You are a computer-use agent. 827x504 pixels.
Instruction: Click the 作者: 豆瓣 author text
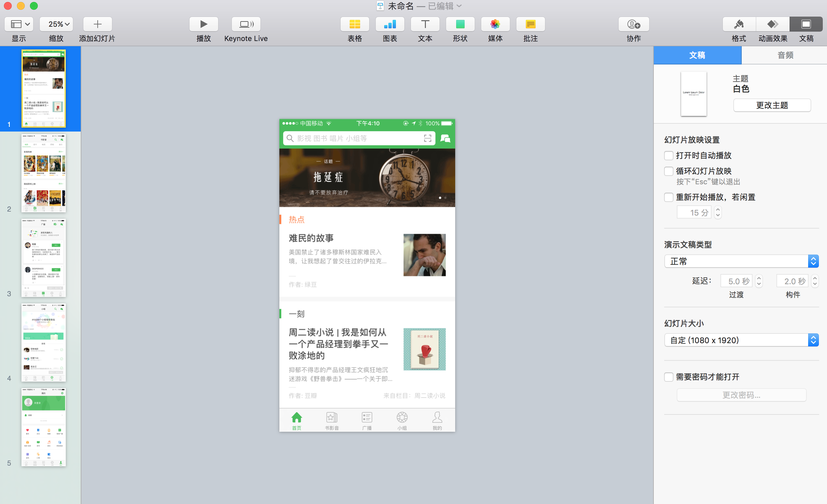[303, 396]
